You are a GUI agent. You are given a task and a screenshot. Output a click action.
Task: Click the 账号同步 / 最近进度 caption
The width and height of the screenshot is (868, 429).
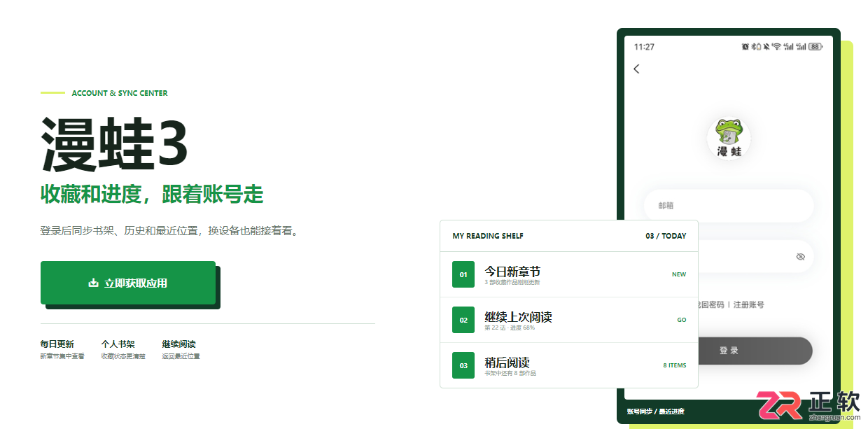[x=656, y=412]
